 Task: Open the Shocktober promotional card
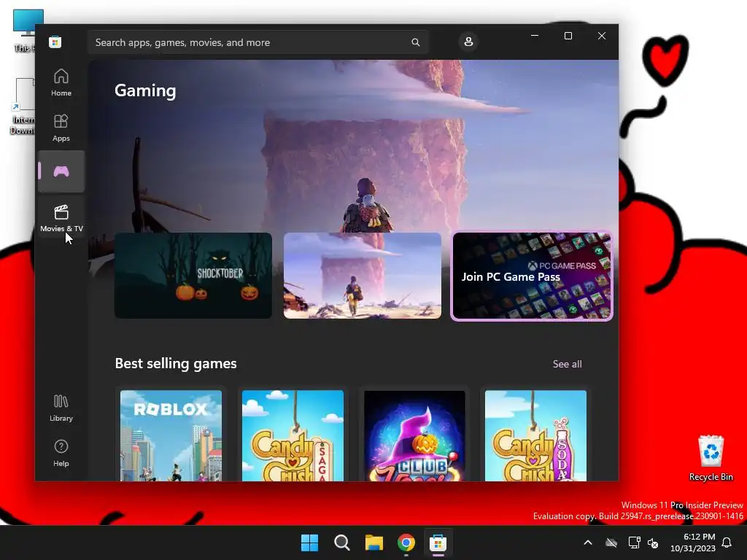pyautogui.click(x=193, y=275)
